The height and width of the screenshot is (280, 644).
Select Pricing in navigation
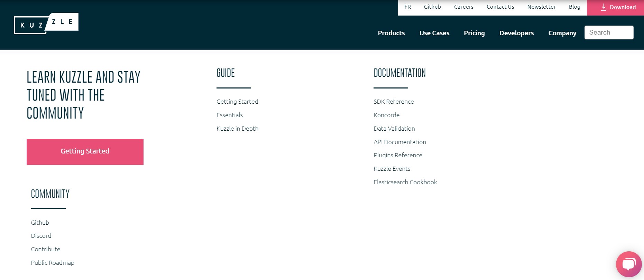point(474,33)
